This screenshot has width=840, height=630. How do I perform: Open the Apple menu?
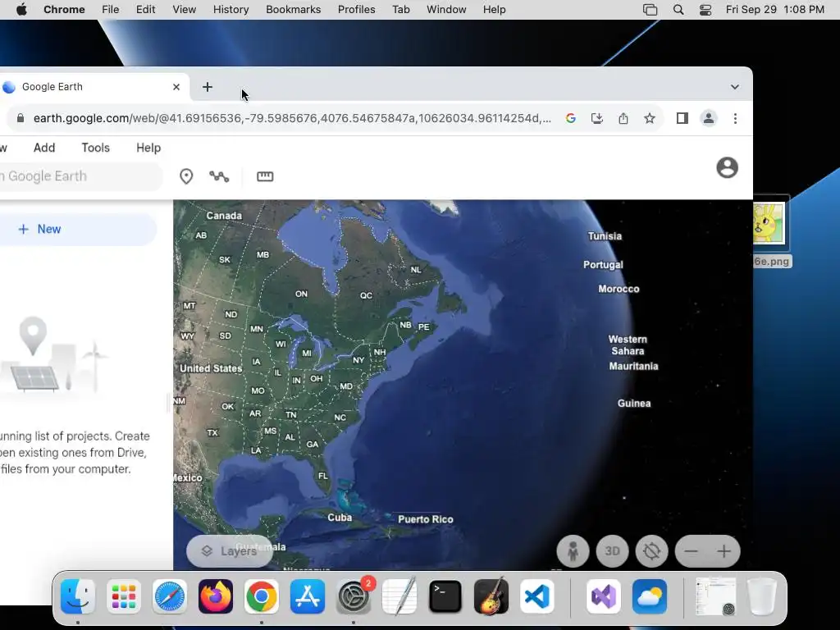(21, 10)
